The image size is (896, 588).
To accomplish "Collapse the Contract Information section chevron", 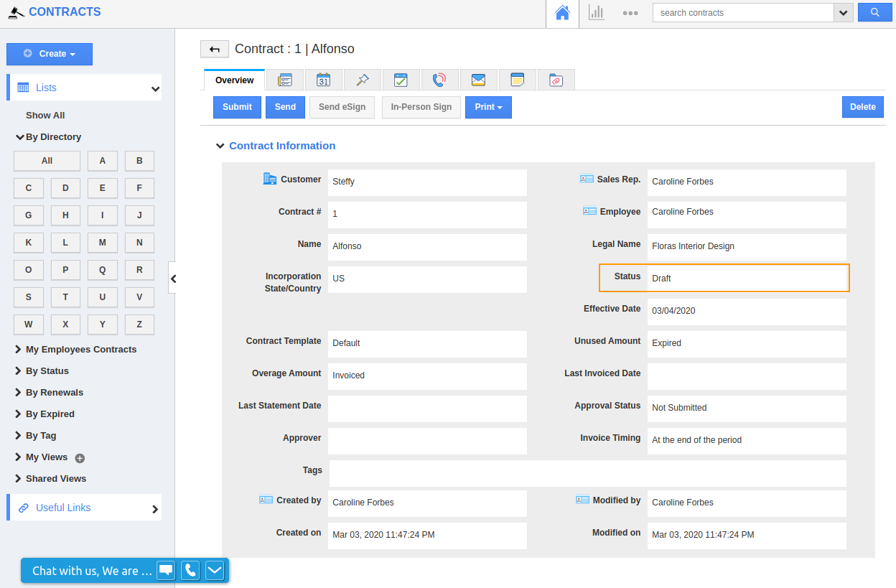I will pos(220,145).
